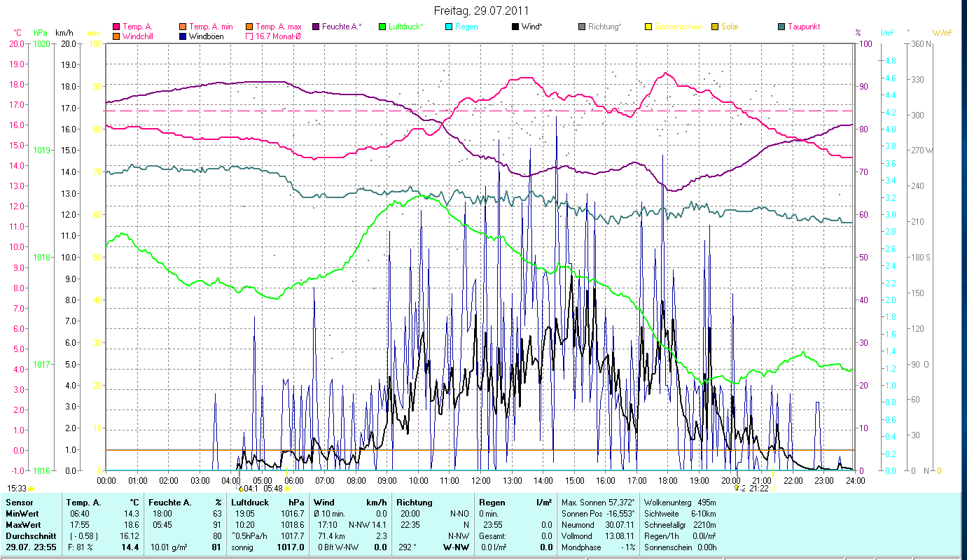Click the orange Windchill legend square

click(116, 36)
